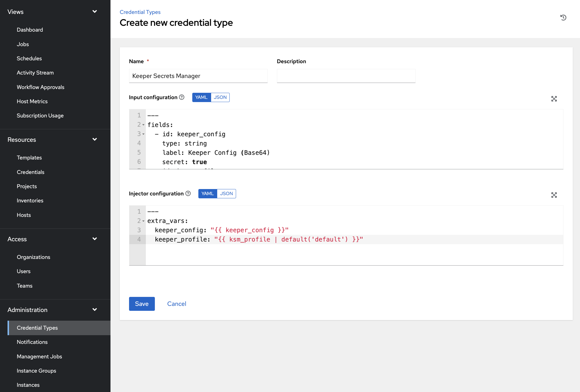Collapse the Resources navigation section
580x392 pixels.
pyautogui.click(x=95, y=139)
